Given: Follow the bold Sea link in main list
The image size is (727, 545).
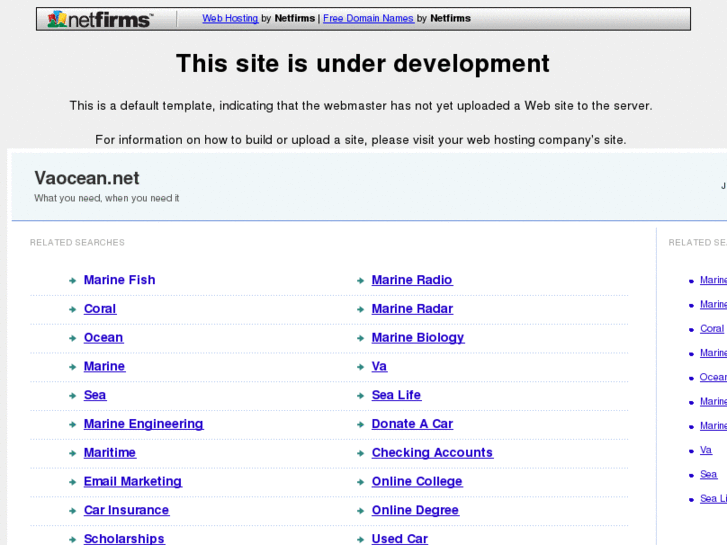Looking at the screenshot, I should pyautogui.click(x=95, y=395).
